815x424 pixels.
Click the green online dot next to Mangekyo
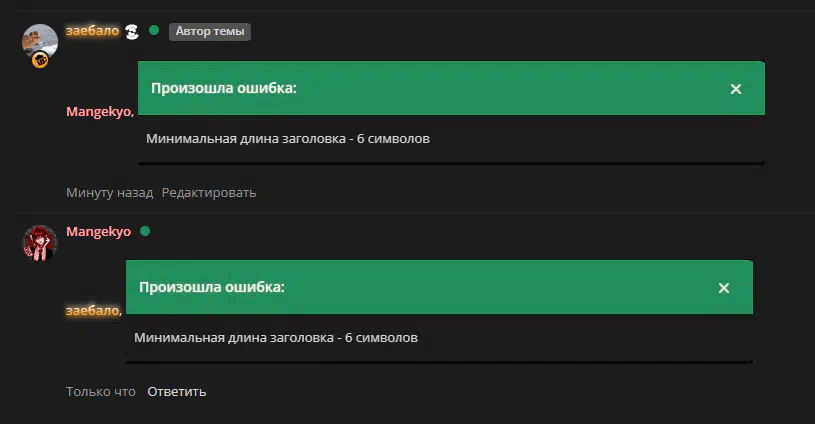145,231
